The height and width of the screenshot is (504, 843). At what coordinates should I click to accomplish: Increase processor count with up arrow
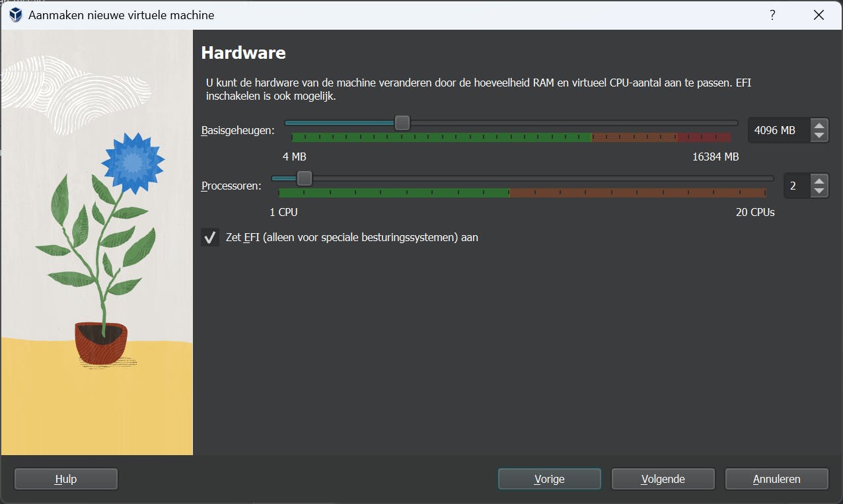click(x=819, y=180)
